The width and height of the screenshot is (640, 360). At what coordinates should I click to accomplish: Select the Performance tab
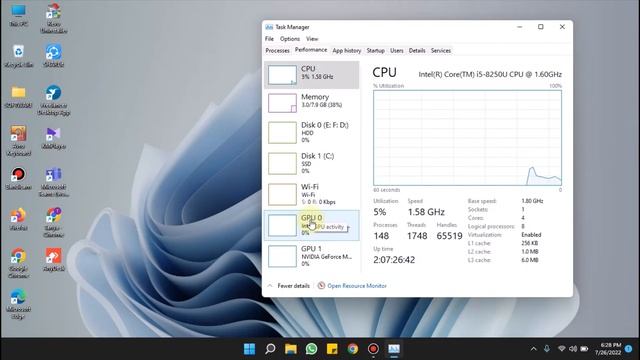311,50
